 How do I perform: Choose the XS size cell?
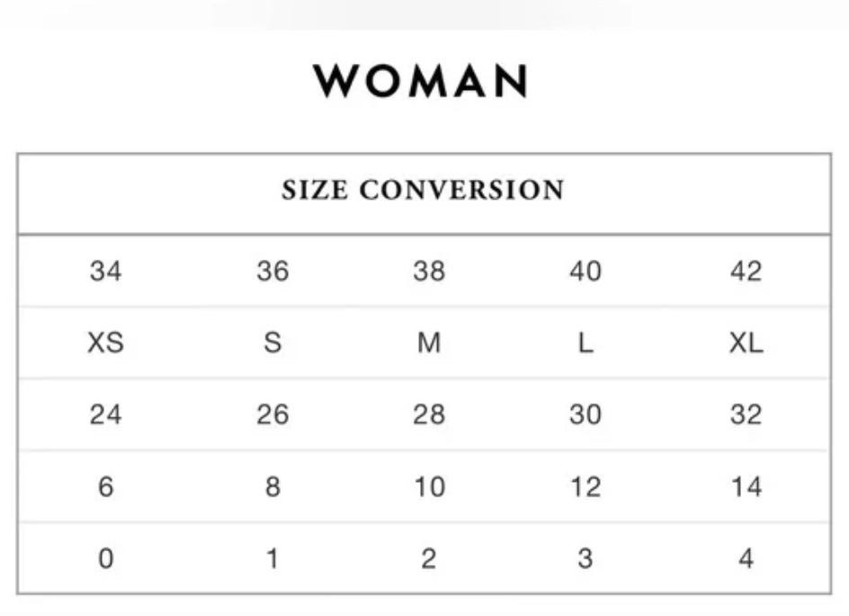tap(105, 343)
